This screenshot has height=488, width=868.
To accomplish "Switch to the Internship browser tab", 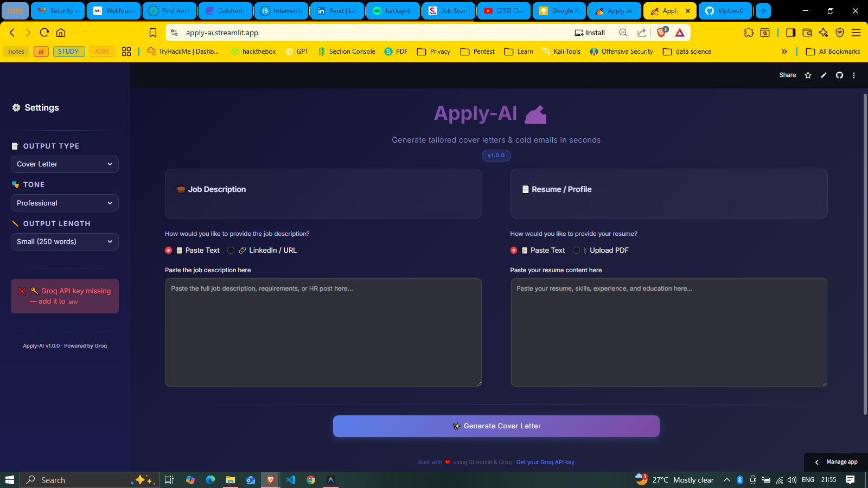I will [281, 11].
